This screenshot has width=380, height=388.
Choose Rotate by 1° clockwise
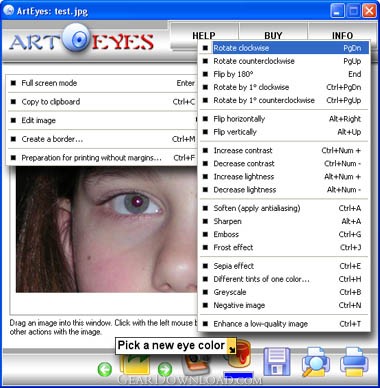[x=284, y=87]
